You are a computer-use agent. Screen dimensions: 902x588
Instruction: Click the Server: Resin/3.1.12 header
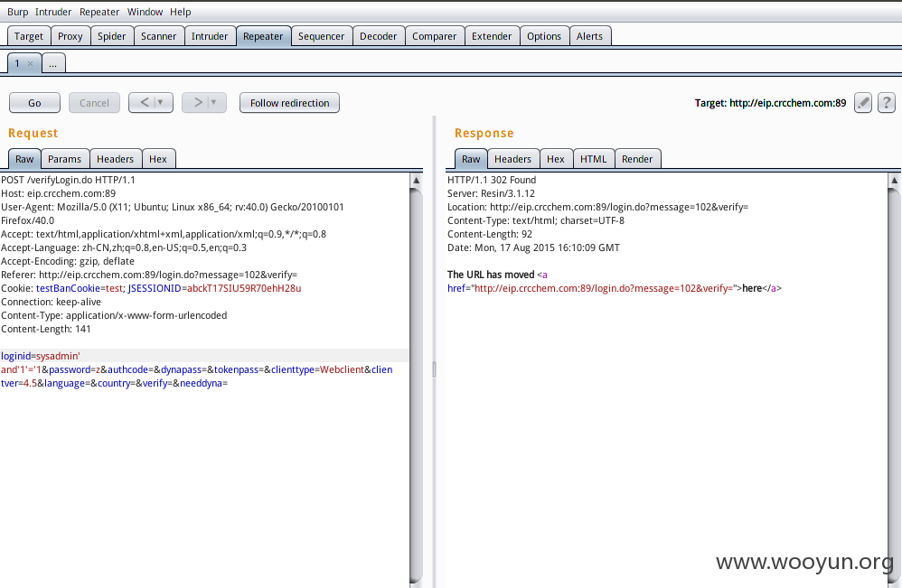pos(492,193)
